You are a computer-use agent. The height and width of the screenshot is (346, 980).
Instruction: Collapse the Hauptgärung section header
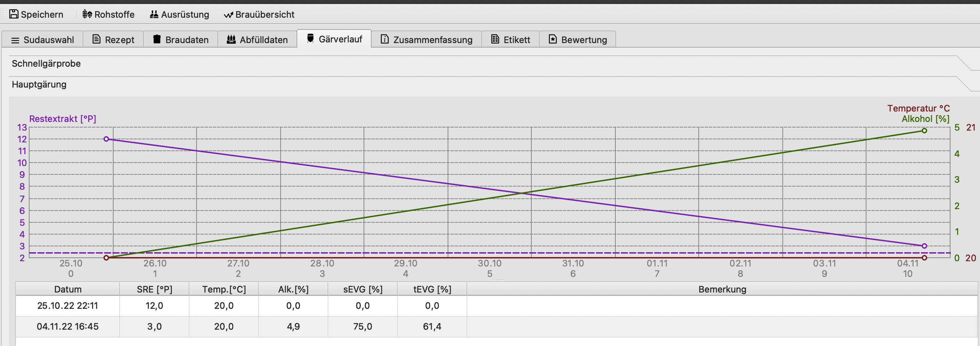click(x=39, y=84)
